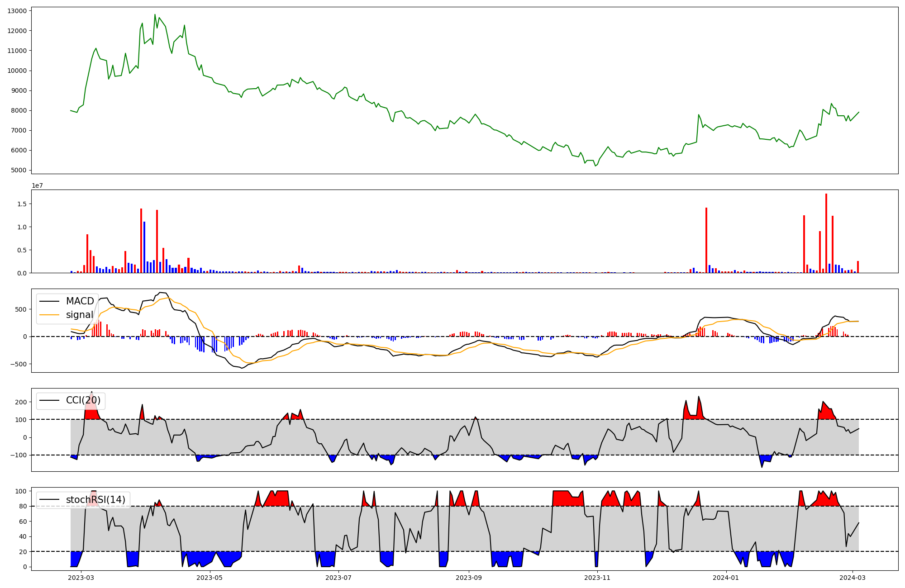The height and width of the screenshot is (588, 905).
Task: Click the 13000 price axis tick label
Action: [x=17, y=11]
